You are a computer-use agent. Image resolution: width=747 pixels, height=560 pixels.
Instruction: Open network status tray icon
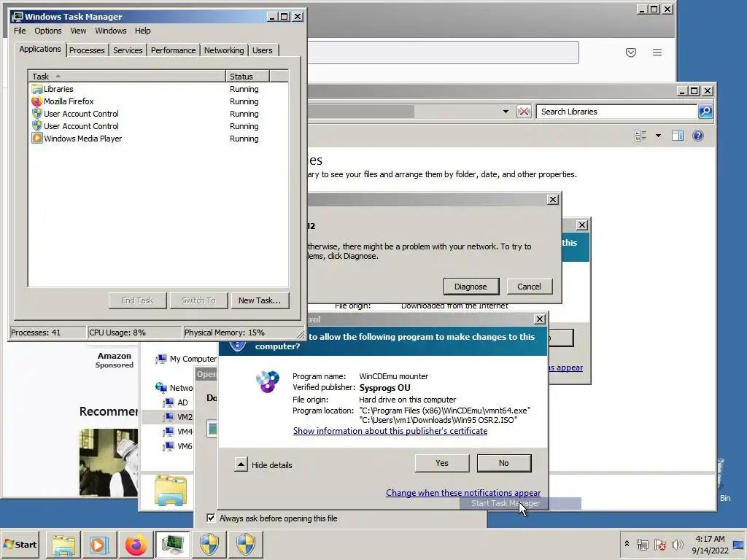click(x=643, y=544)
